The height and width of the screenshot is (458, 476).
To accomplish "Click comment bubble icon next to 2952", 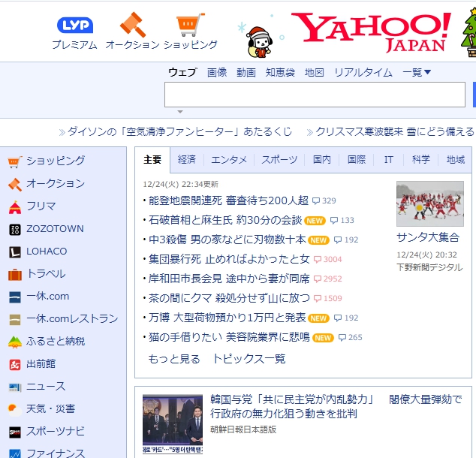I will tap(318, 279).
